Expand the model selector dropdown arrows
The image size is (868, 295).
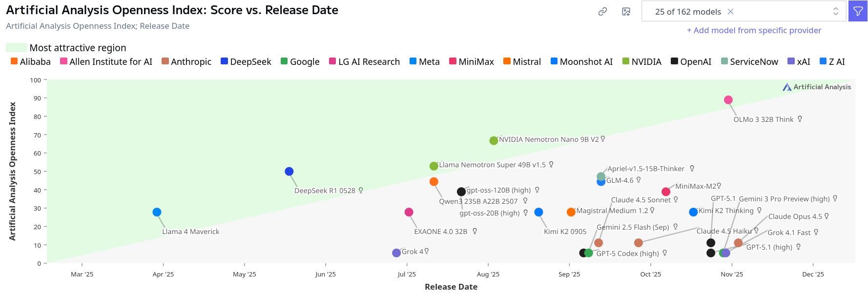coord(836,12)
